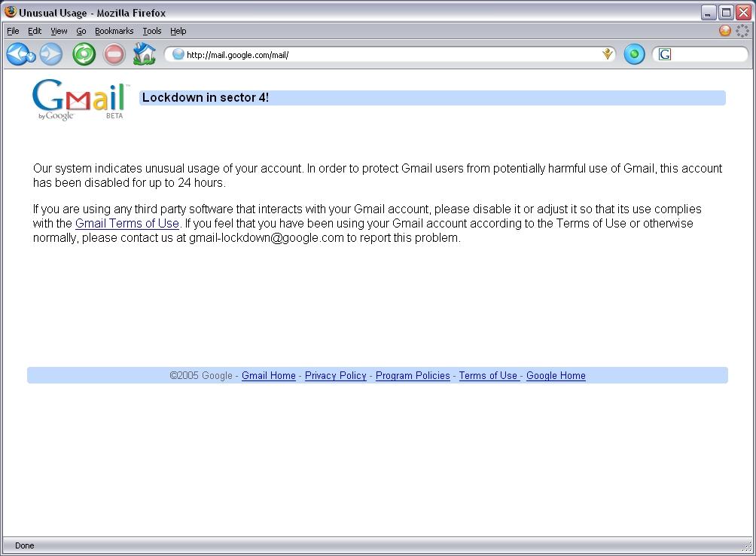Go back using the Back arrow button

click(x=17, y=53)
